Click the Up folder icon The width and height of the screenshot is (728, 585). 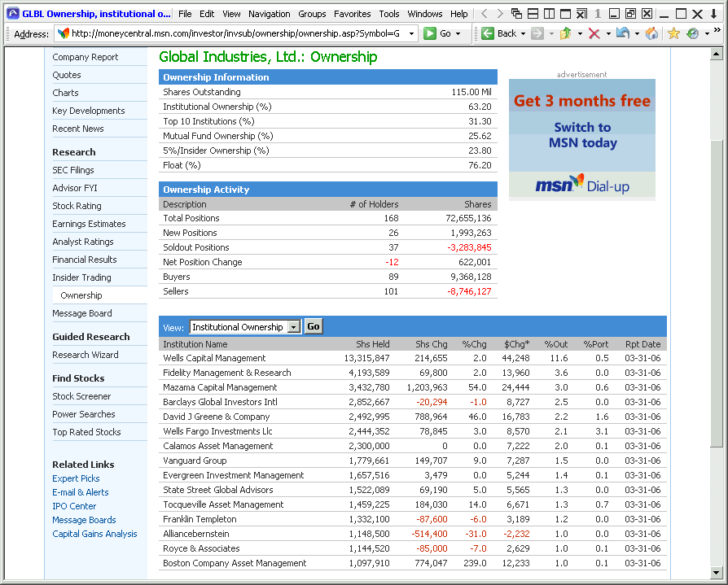coord(566,33)
